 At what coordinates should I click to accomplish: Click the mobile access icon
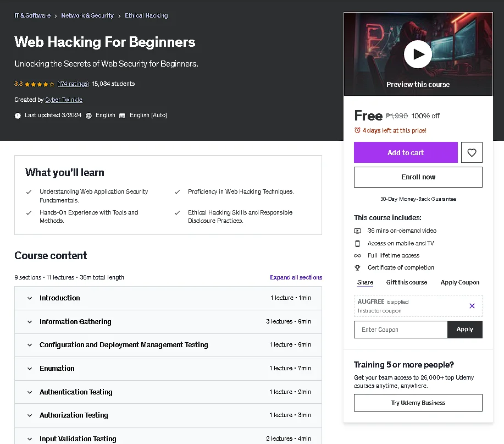[357, 243]
